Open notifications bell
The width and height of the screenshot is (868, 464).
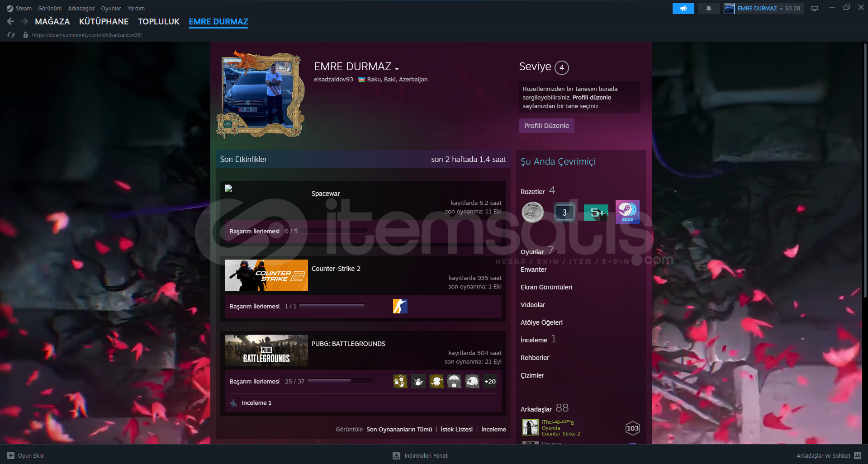[x=709, y=9]
